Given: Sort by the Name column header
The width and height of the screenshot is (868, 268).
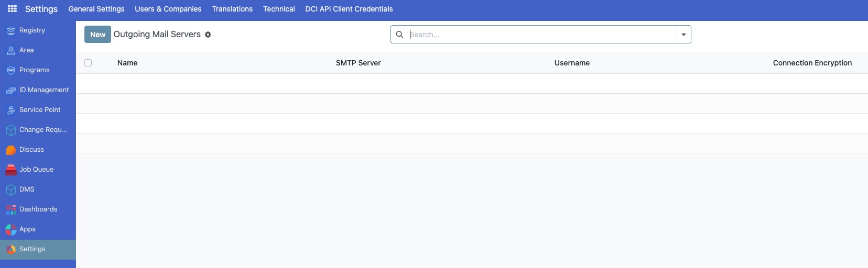Looking at the screenshot, I should [127, 63].
